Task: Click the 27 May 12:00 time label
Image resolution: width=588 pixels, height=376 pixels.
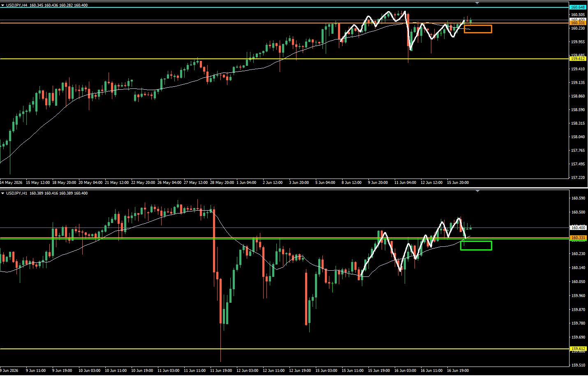Action: [196, 183]
